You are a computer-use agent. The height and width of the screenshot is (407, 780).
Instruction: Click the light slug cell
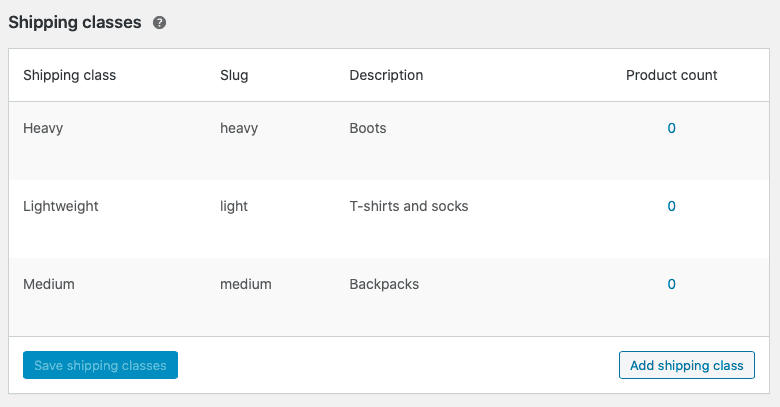click(234, 206)
